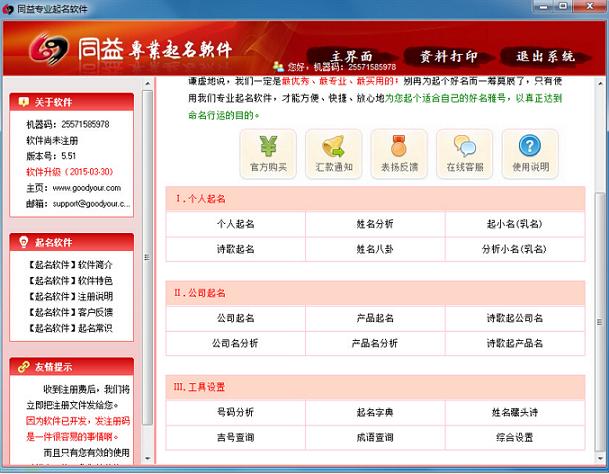
Task: Open the 在线客服 chat bubble icon
Action: 465,154
